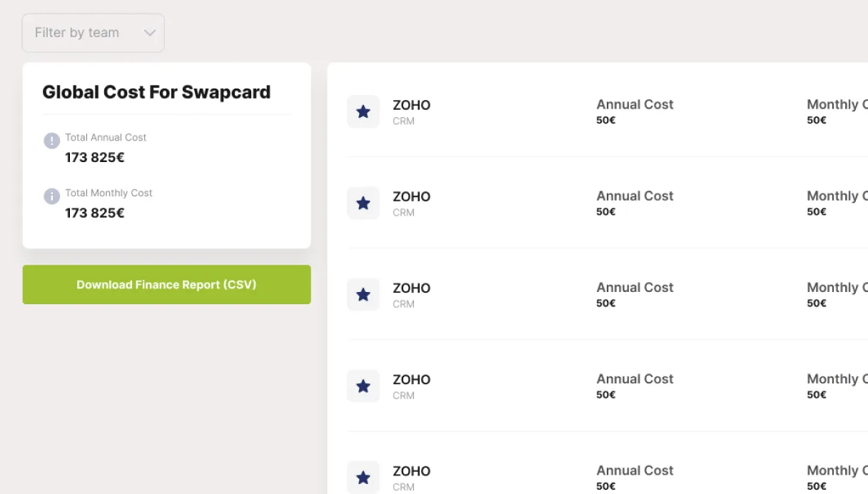Open the Filter by team dropdown
Image resolution: width=868 pixels, height=494 pixels.
94,33
